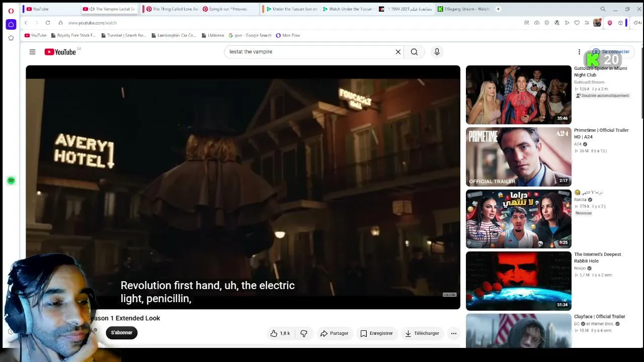Open Lamborghini Car Co bookmark
Viewport: 644px width, 362px height.
coord(174,36)
